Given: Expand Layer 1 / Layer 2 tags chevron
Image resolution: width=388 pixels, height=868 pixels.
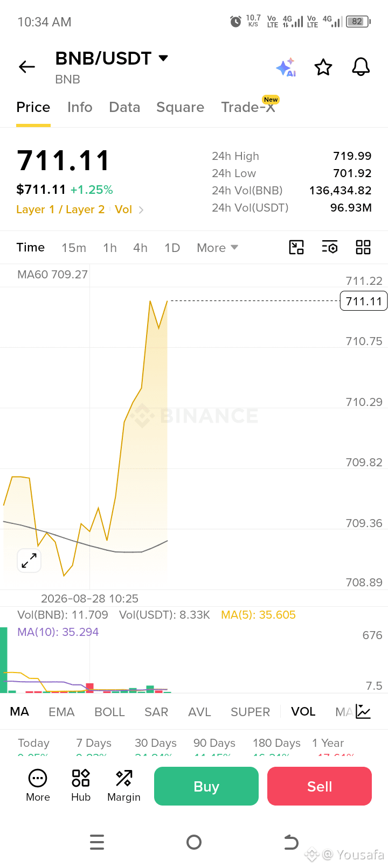Looking at the screenshot, I should [x=141, y=210].
